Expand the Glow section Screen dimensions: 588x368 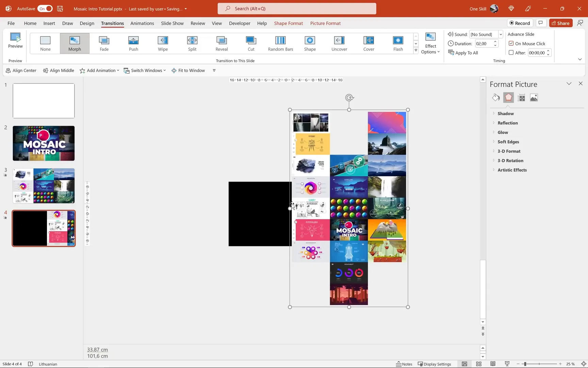pos(503,132)
